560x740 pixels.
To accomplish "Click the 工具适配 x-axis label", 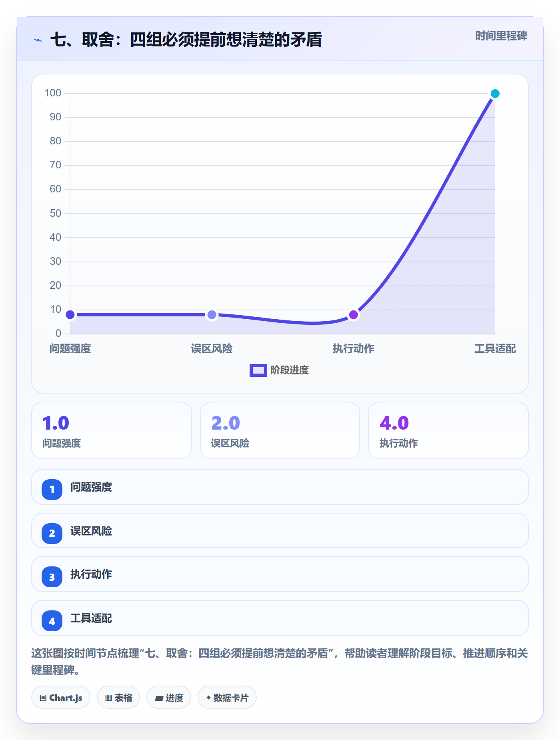I will pos(495,349).
